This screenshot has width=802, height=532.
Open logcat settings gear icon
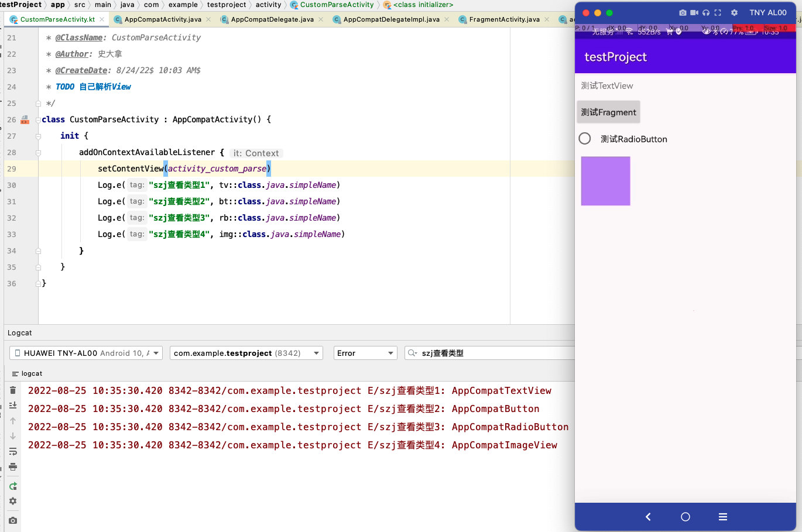(x=13, y=501)
